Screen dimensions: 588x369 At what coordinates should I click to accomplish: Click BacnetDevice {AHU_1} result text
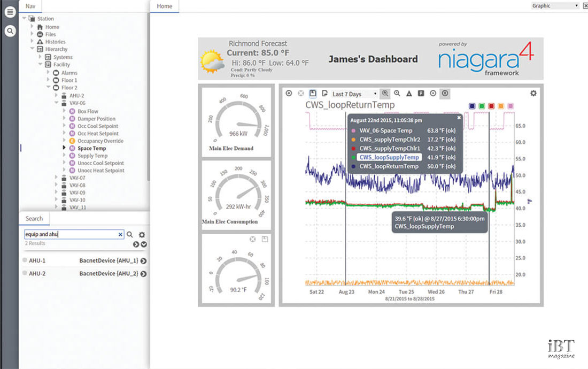109,260
